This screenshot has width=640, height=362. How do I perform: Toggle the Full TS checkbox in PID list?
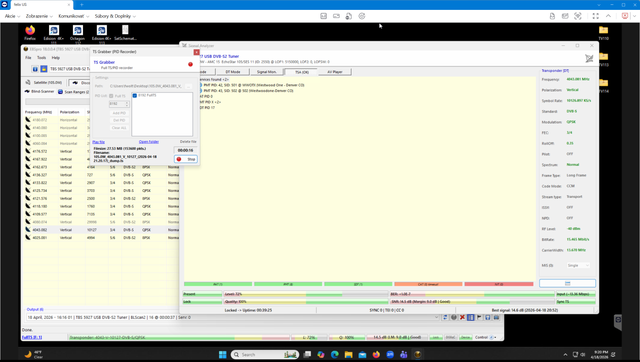click(x=111, y=96)
